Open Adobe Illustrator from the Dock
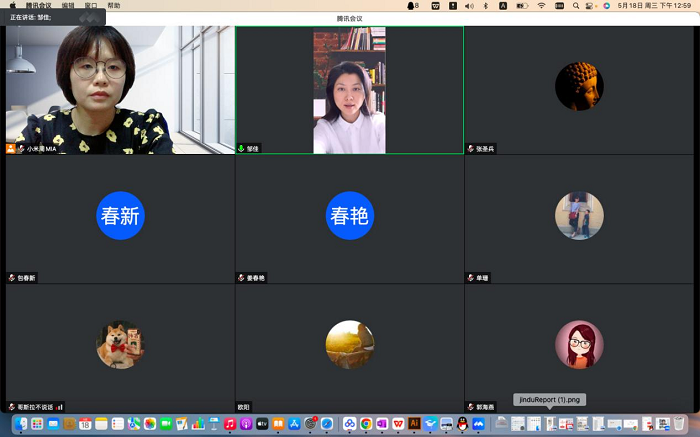This screenshot has width=700, height=437. point(414,424)
